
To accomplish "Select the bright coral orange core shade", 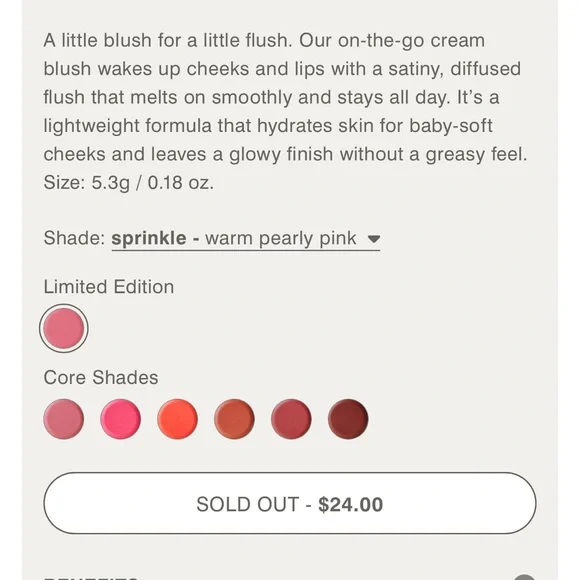I will pyautogui.click(x=178, y=419).
